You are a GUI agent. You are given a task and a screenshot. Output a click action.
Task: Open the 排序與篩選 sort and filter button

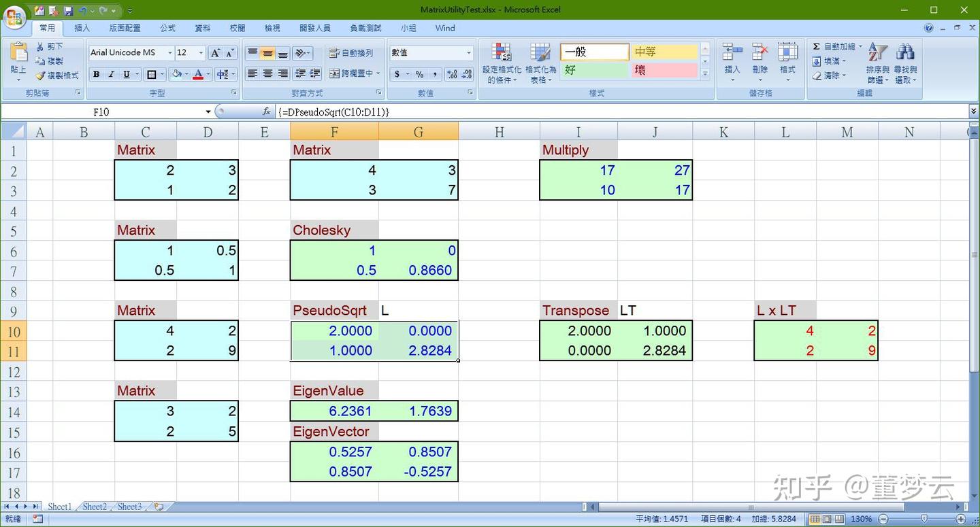point(877,63)
